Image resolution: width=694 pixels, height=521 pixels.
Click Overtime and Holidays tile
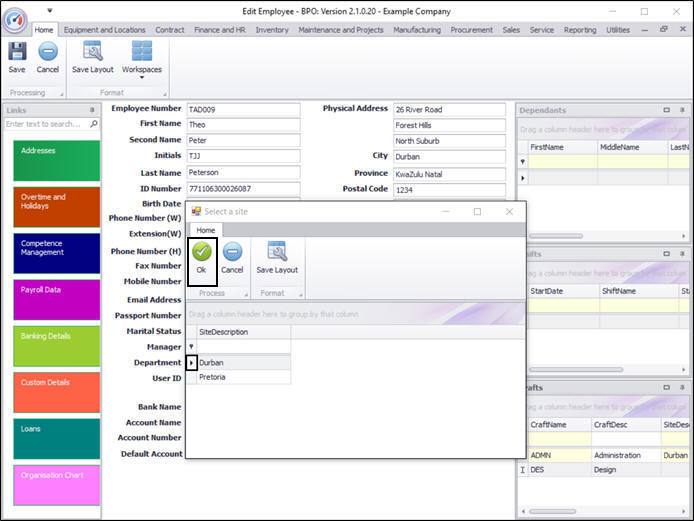tap(57, 207)
